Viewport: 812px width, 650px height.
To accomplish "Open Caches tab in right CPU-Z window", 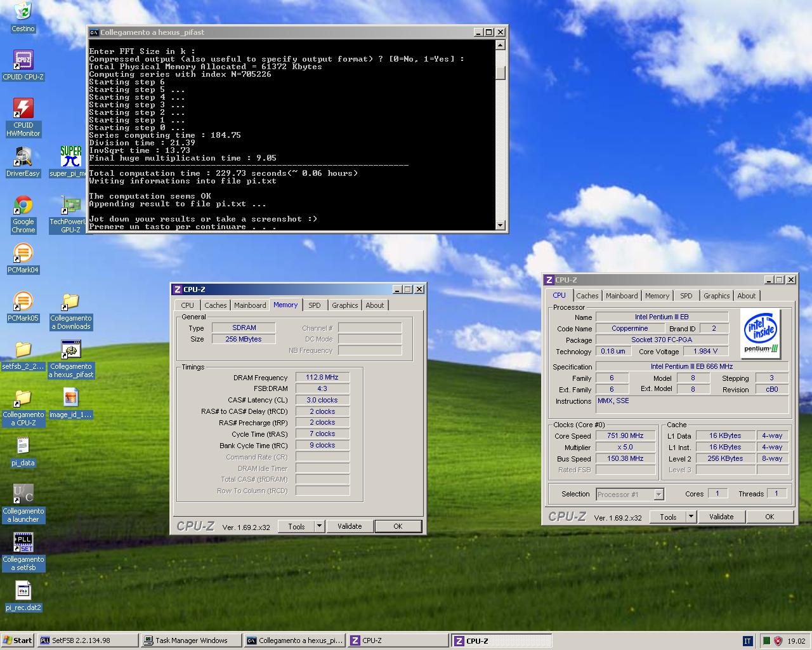I will coord(587,296).
